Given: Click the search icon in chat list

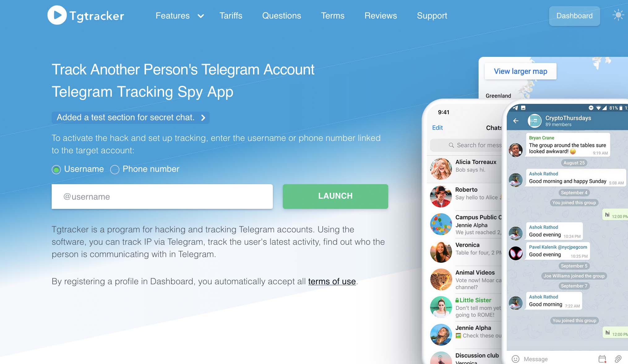Looking at the screenshot, I should click(x=451, y=144).
